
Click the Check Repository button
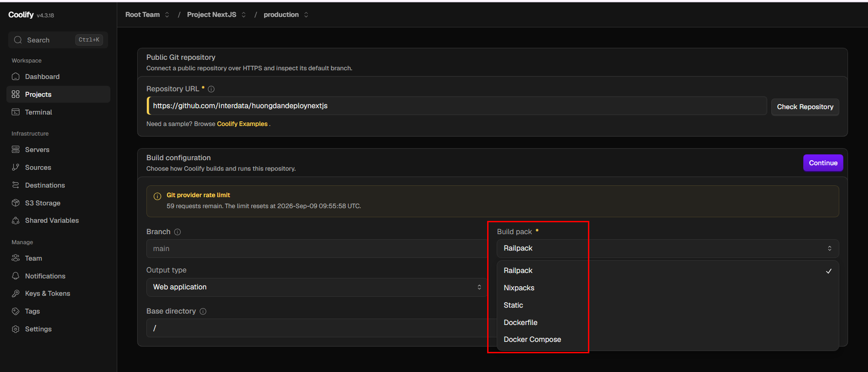[x=805, y=107]
